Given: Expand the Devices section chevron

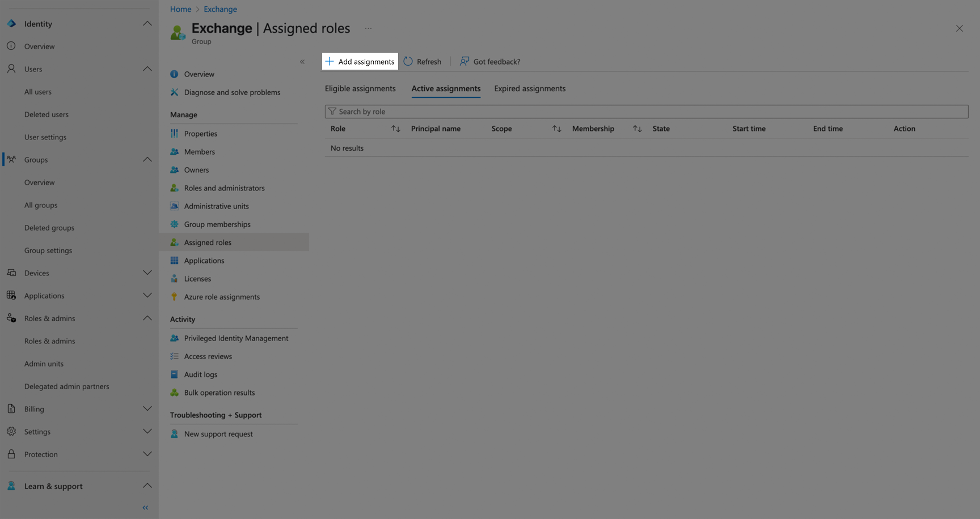Looking at the screenshot, I should click(x=147, y=273).
